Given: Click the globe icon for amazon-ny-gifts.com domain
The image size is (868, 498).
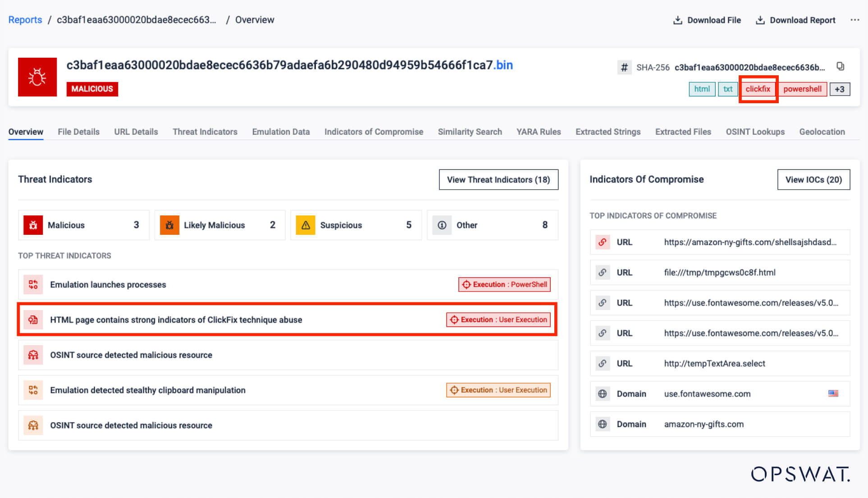Looking at the screenshot, I should tap(602, 424).
